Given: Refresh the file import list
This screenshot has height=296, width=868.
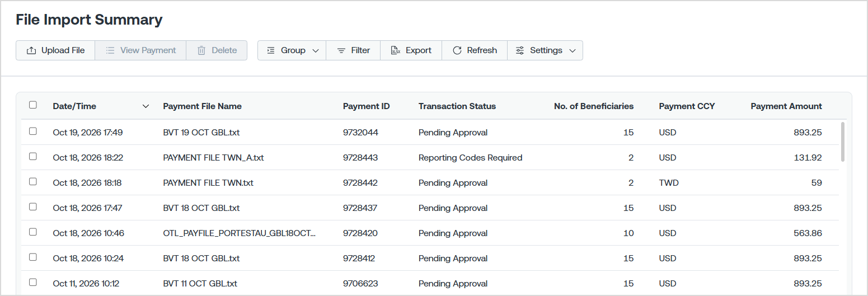Looking at the screenshot, I should 475,50.
